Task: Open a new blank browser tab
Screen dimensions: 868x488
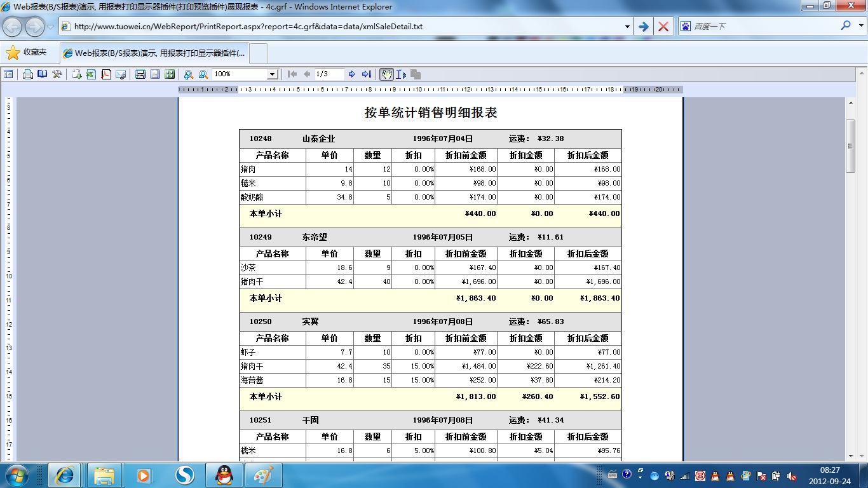Action: pos(259,53)
